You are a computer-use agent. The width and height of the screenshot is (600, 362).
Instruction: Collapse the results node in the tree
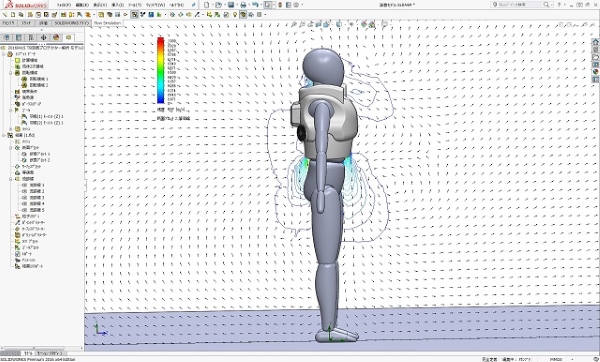(4, 135)
